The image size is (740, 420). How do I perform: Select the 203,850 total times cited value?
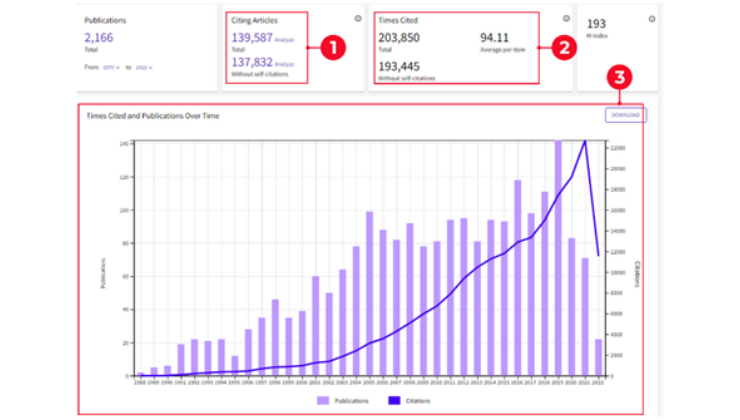point(399,37)
